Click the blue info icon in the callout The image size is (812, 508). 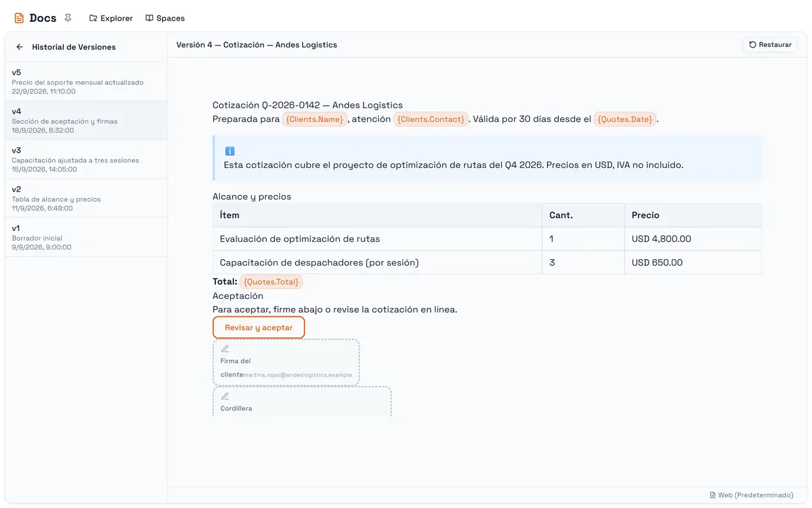tap(230, 151)
